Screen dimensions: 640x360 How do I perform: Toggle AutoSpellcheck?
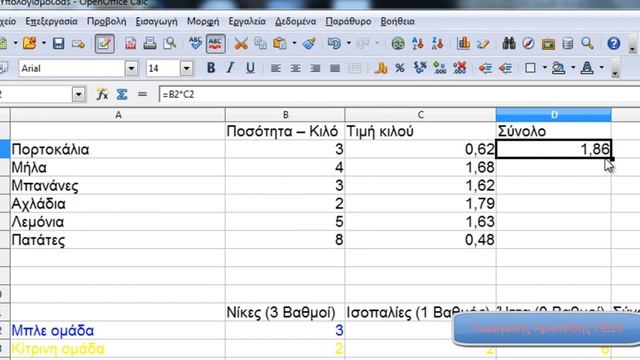pyautogui.click(x=215, y=43)
